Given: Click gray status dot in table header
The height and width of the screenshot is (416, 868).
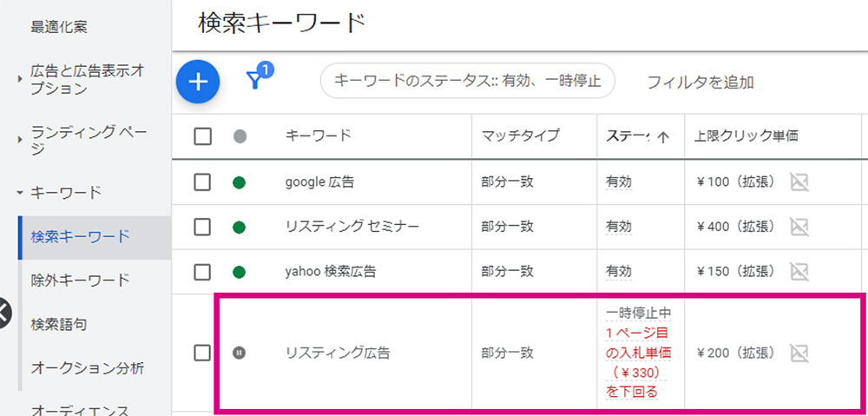Looking at the screenshot, I should click(240, 136).
